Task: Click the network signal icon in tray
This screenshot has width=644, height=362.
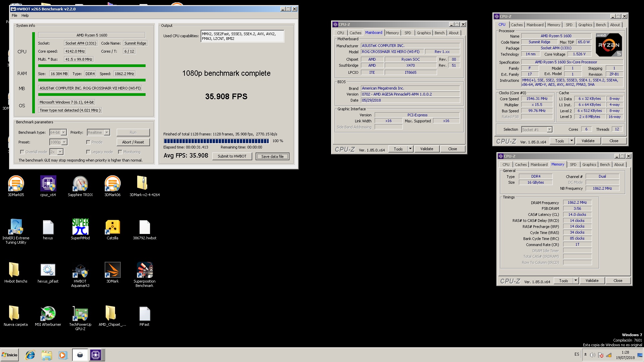Action: (609, 355)
